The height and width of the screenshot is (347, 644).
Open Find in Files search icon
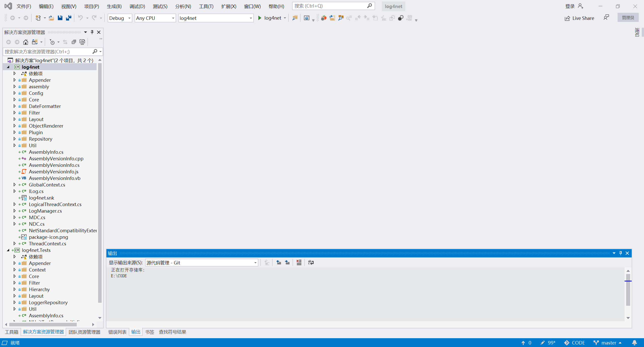point(295,18)
